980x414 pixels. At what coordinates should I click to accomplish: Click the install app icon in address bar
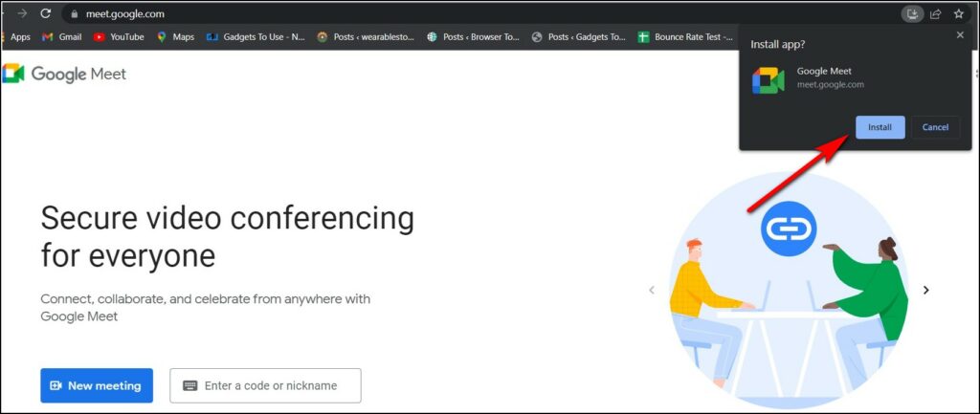pyautogui.click(x=912, y=13)
